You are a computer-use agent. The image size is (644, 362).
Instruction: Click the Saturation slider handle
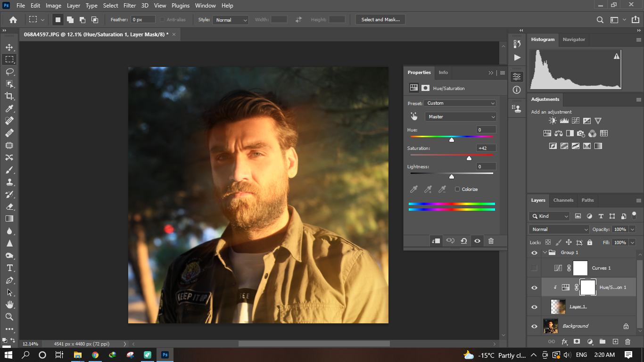coord(469,158)
